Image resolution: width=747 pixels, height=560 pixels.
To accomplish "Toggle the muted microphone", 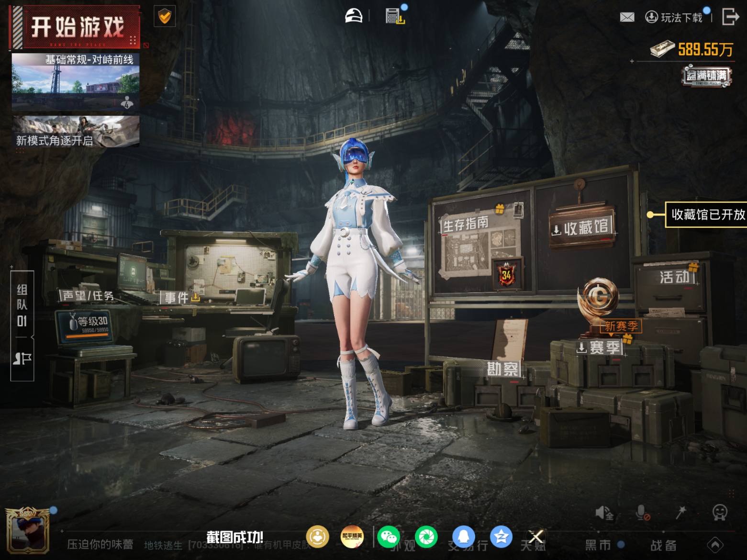I will pos(642,513).
